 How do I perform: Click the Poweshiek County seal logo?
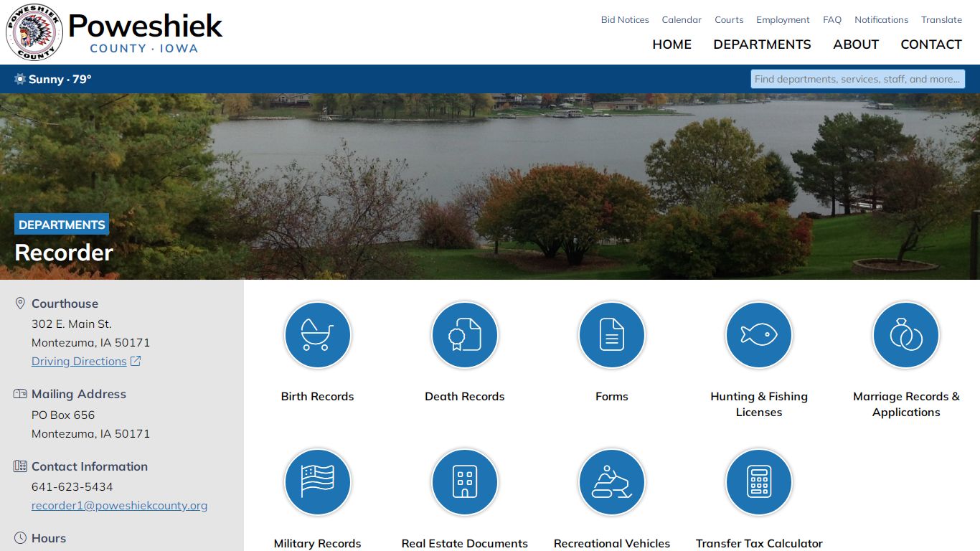pos(34,32)
